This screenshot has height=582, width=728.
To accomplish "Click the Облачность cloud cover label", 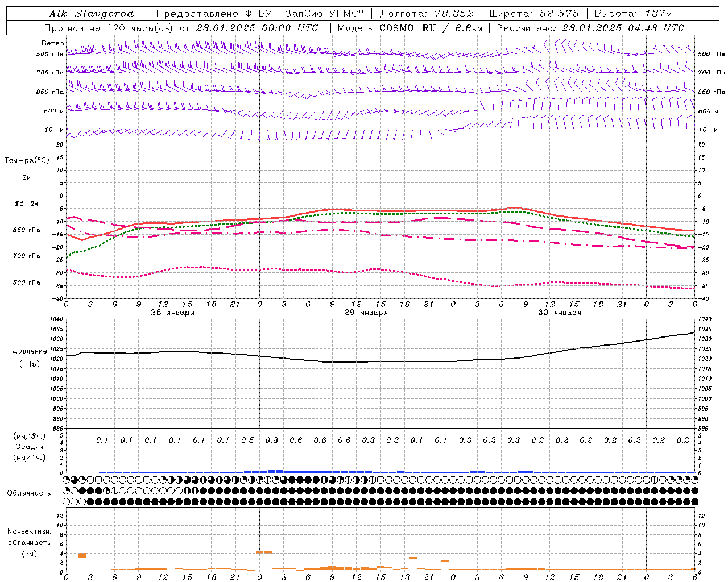I will [29, 493].
